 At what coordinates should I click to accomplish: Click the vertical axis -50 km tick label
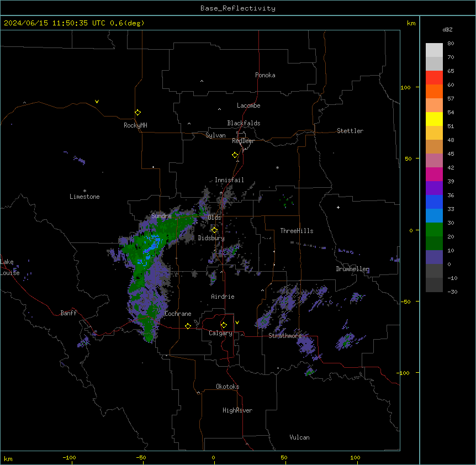coord(405,302)
